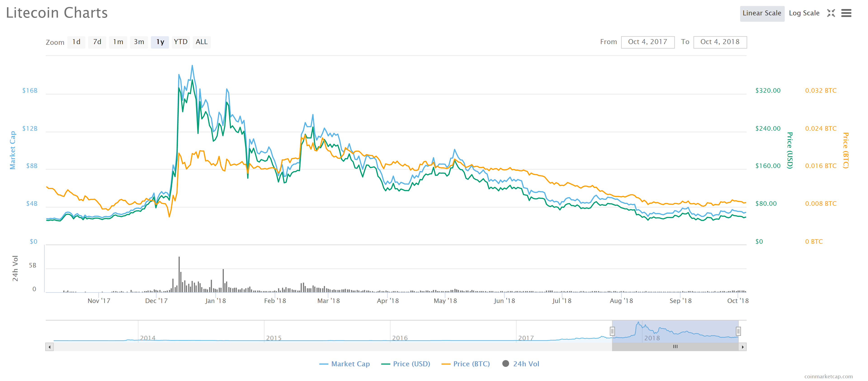
Task: Toggle Market Cap series in legend
Action: click(344, 364)
